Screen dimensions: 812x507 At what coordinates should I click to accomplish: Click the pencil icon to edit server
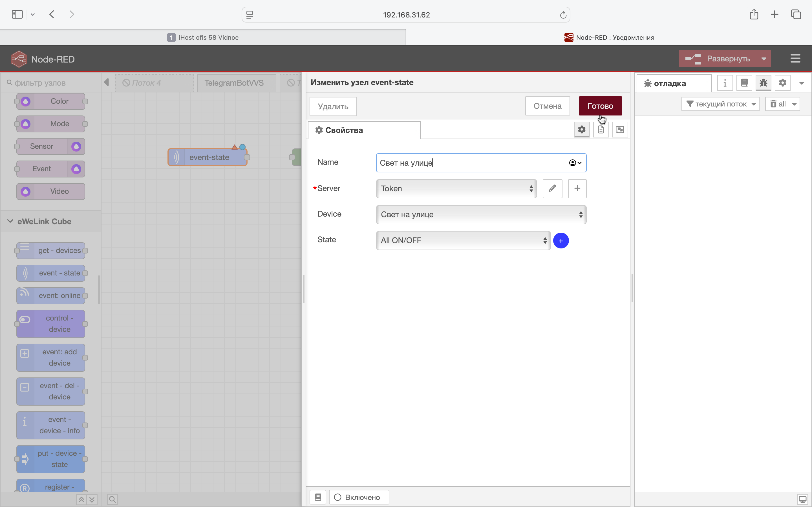552,188
